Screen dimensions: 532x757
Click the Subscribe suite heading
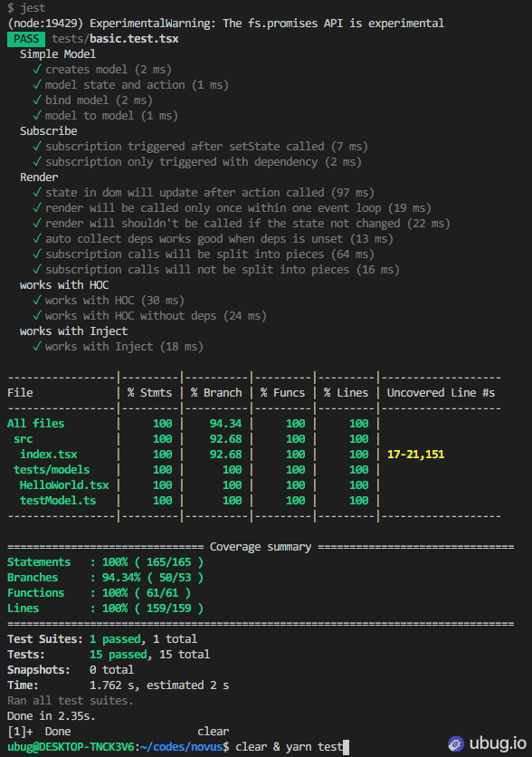[48, 131]
